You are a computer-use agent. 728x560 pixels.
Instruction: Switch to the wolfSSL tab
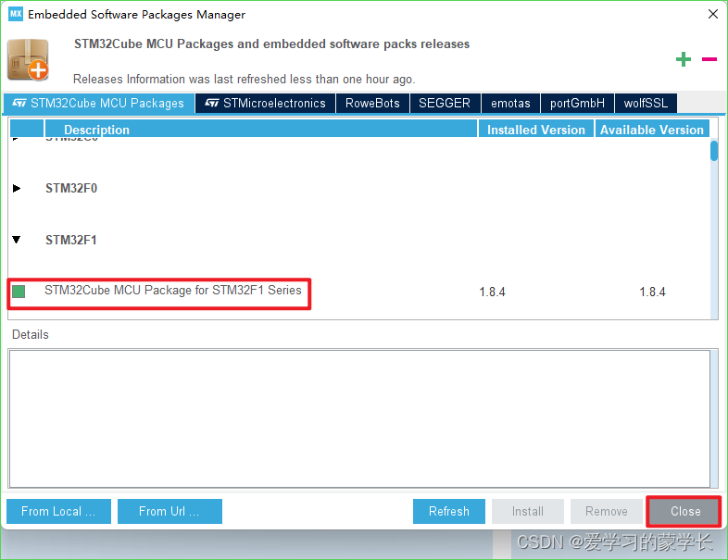646,103
